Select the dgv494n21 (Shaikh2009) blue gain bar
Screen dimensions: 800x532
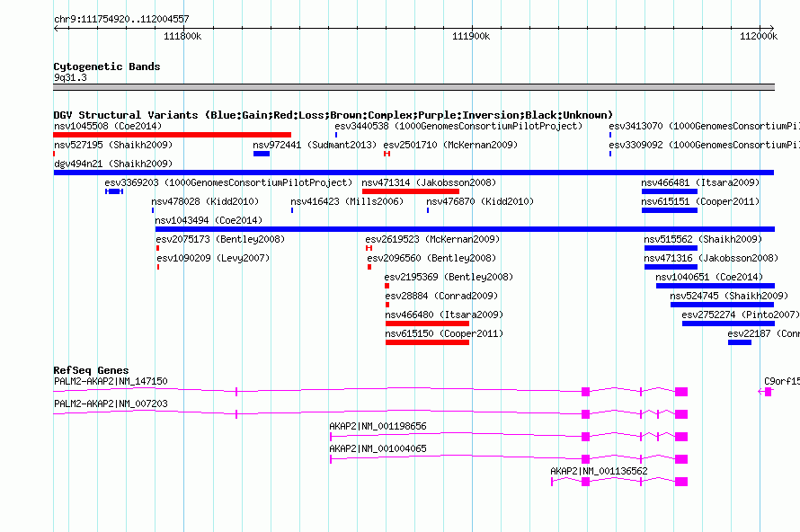[413, 173]
